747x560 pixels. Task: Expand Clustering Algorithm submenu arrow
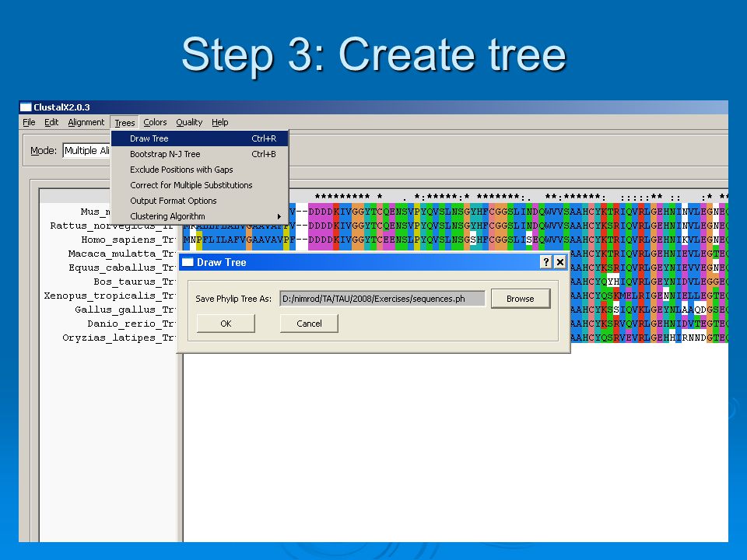(x=279, y=217)
